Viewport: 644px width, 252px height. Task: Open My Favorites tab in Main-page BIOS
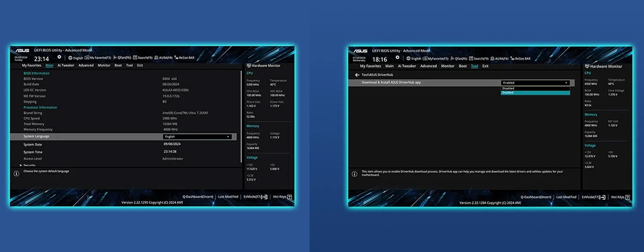[32, 66]
